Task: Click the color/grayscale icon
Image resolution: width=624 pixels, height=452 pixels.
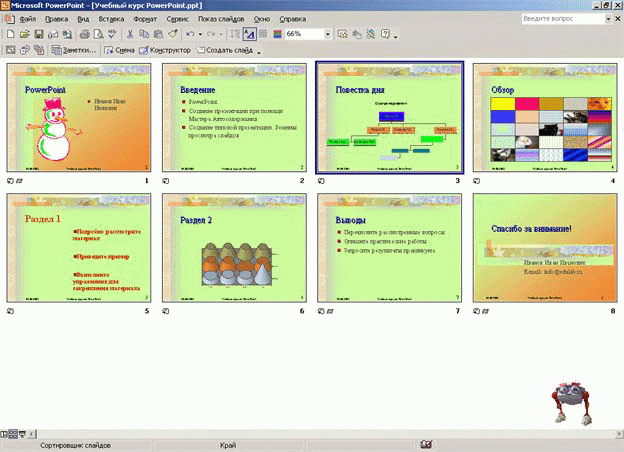Action: tap(277, 34)
